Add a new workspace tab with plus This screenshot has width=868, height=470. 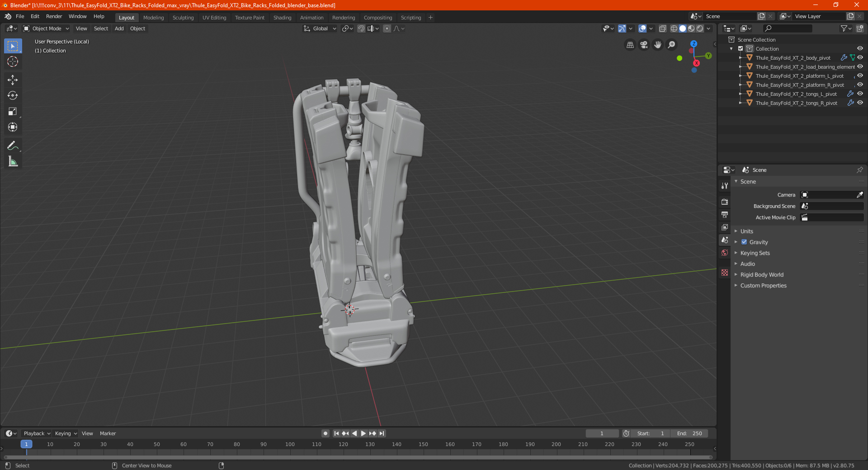(430, 18)
